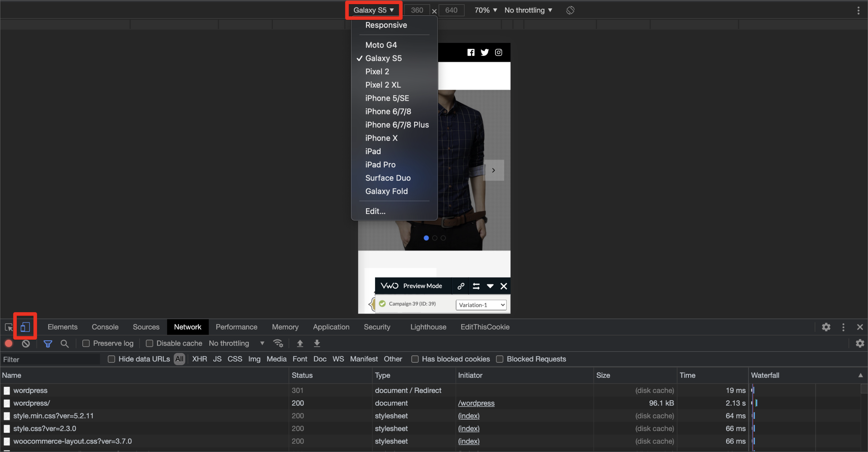Select iPhone X from device list

tap(381, 138)
